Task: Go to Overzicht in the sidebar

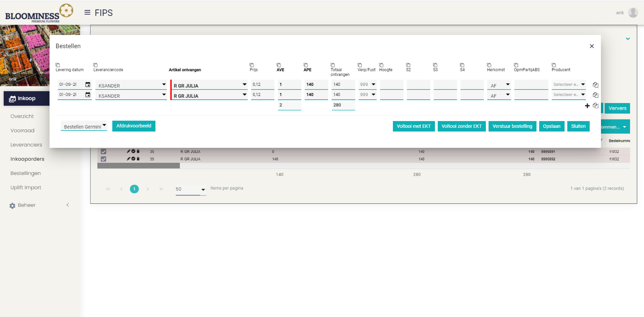Action: point(22,116)
